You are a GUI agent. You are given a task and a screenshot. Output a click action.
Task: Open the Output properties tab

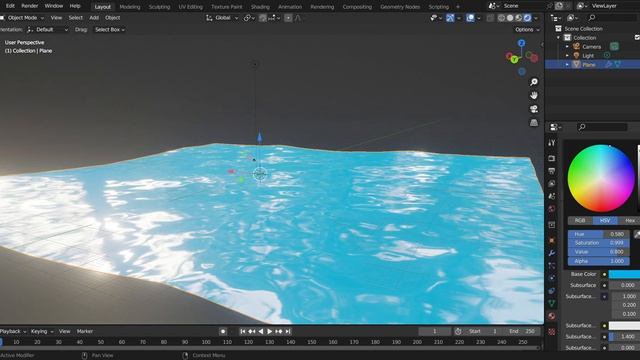552,171
